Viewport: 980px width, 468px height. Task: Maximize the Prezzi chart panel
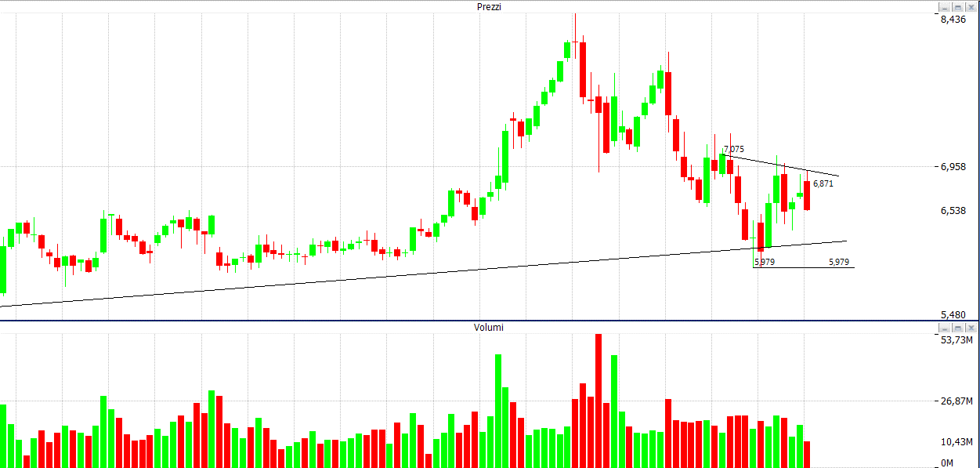(957, 6)
